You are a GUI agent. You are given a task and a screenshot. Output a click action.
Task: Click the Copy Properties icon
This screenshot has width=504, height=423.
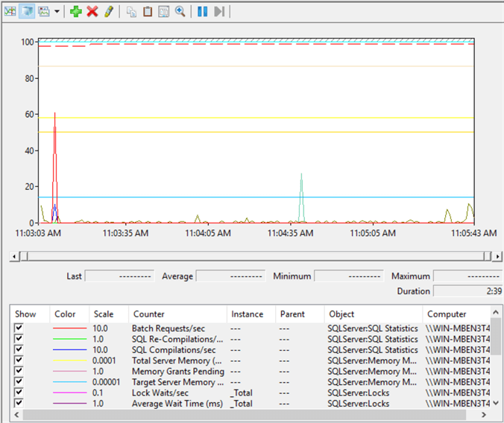131,12
